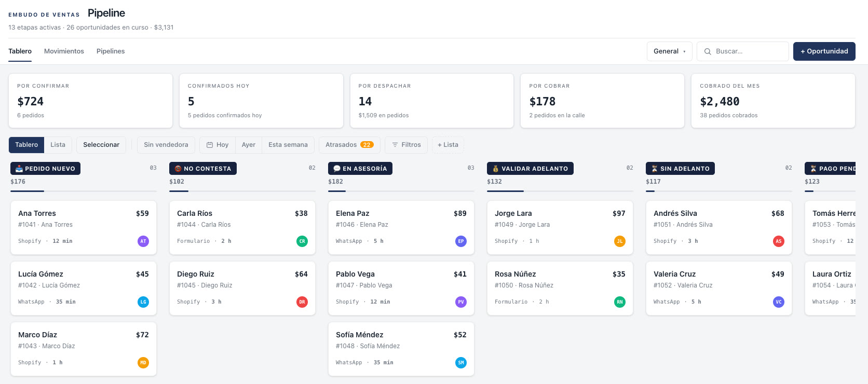Open the General pipeline dropdown
The image size is (868, 384).
point(670,51)
